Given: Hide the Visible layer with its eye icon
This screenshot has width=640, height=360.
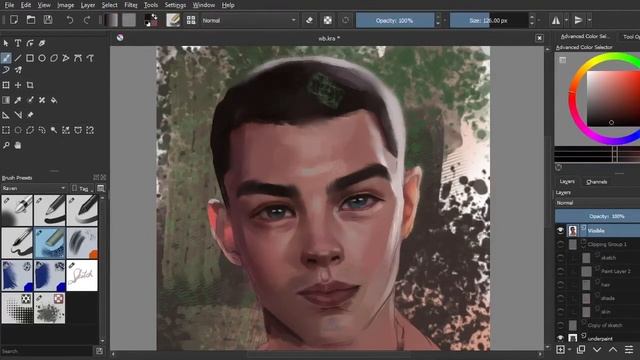Looking at the screenshot, I should click(560, 231).
